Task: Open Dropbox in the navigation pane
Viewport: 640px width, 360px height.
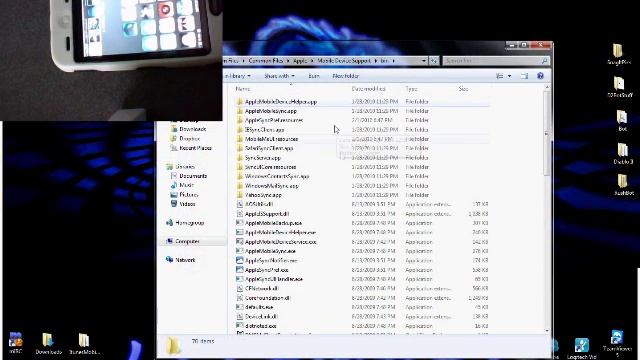Action: pos(189,139)
